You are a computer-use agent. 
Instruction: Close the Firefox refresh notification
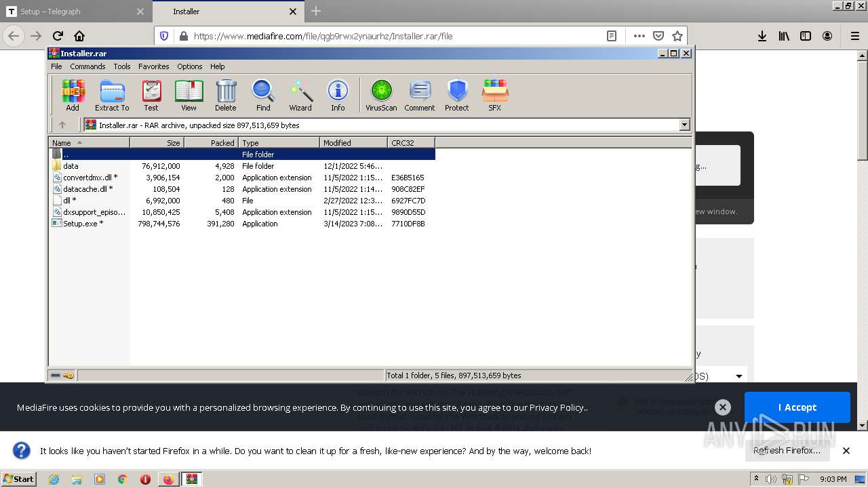846,450
